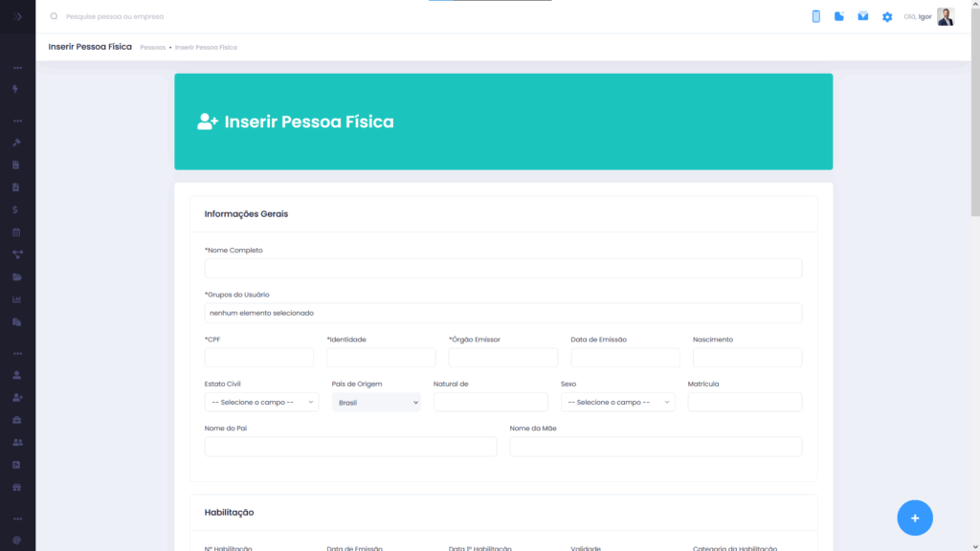Open the Grupos do Usuário multi-select field

click(503, 313)
